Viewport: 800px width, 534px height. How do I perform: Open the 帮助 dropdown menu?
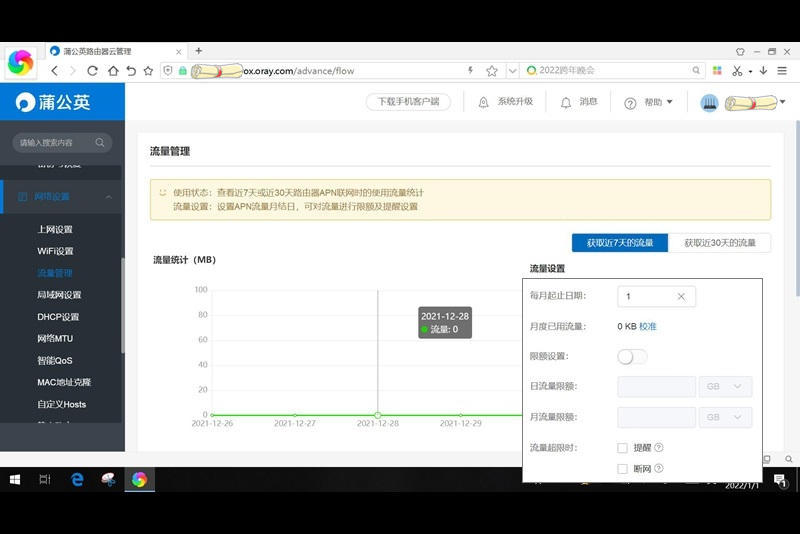648,102
